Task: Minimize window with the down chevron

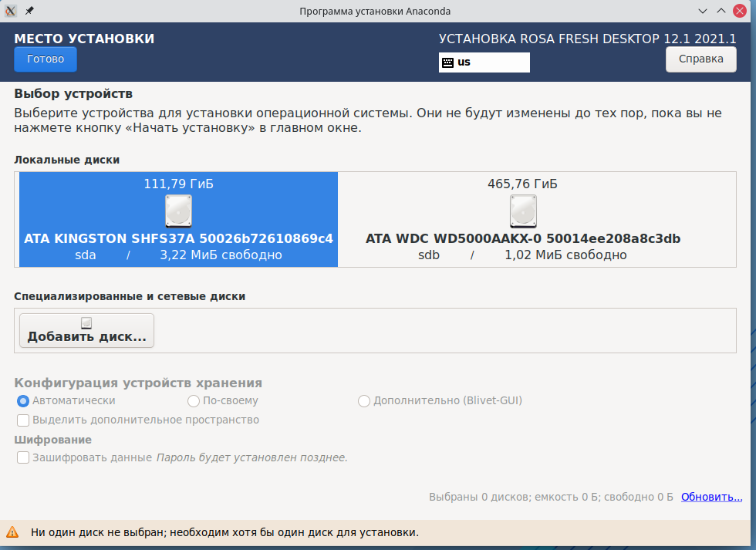Action: [703, 11]
